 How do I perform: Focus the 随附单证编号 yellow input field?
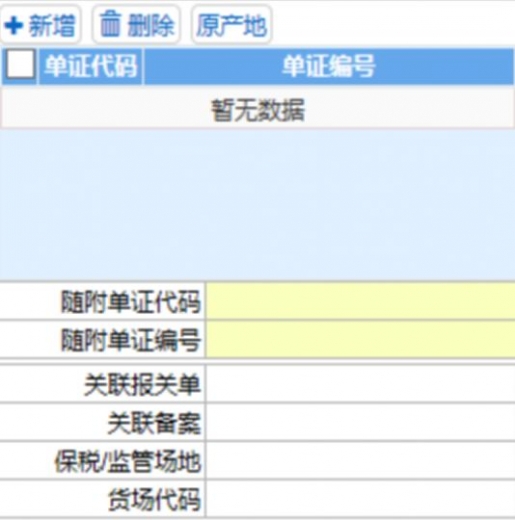tap(360, 339)
